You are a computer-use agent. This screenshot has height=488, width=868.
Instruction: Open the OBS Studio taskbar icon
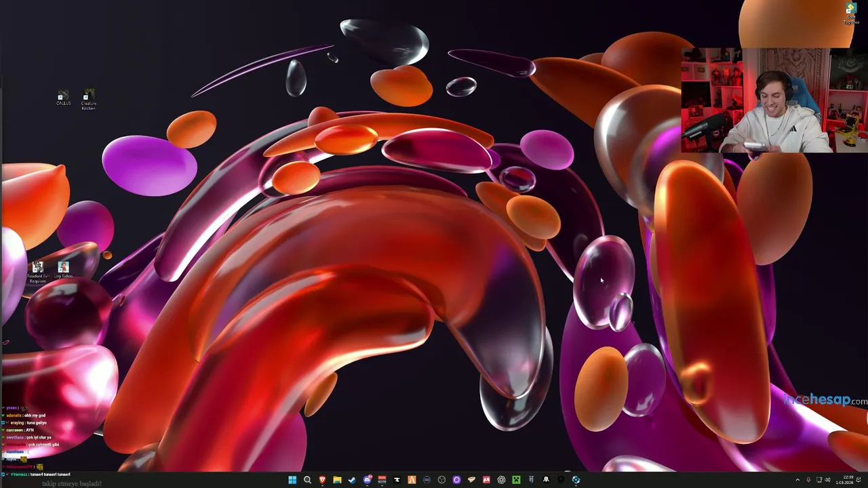click(x=441, y=480)
